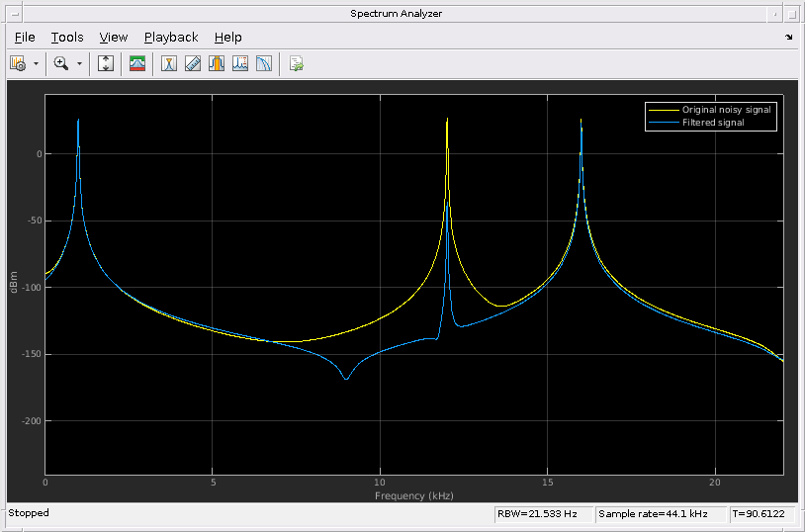
Task: Open the configuration properties settings icon
Action: tap(18, 63)
